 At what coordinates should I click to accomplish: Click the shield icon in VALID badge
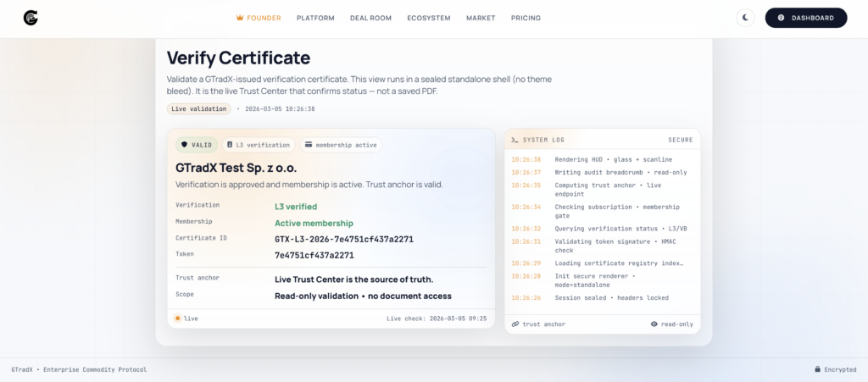tap(184, 145)
